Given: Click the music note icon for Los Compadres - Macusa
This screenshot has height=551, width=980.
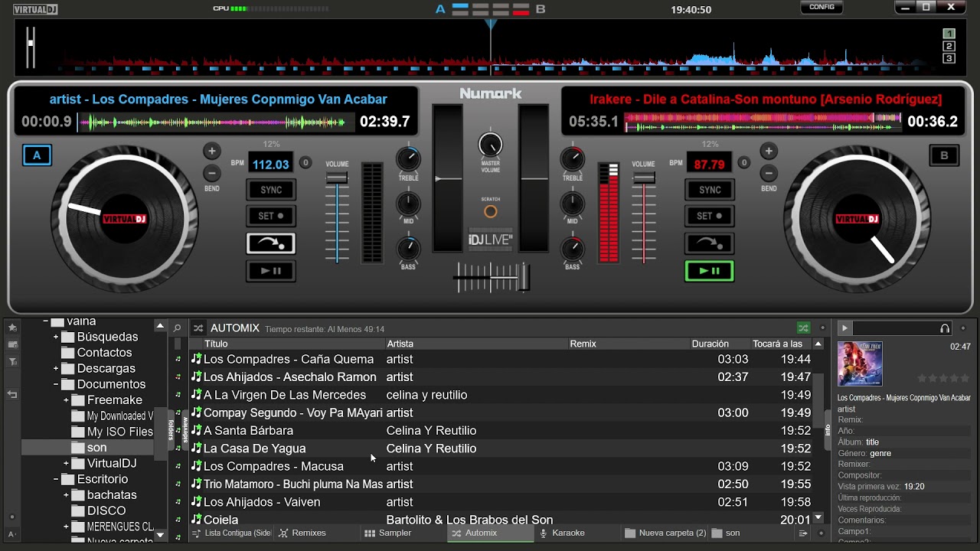Looking at the screenshot, I should (196, 466).
